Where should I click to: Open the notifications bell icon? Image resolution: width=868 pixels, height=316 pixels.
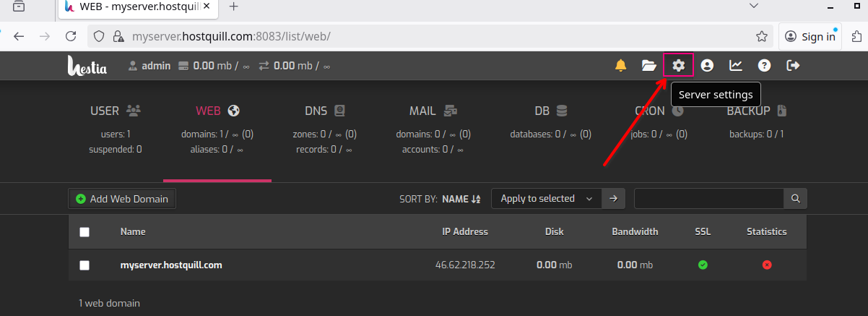coord(620,66)
